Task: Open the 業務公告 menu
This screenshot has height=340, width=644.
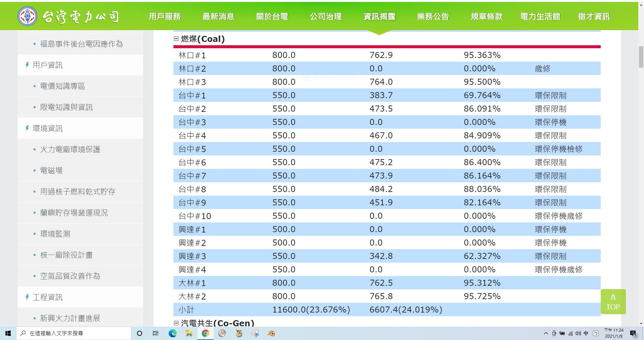Action: coord(433,16)
